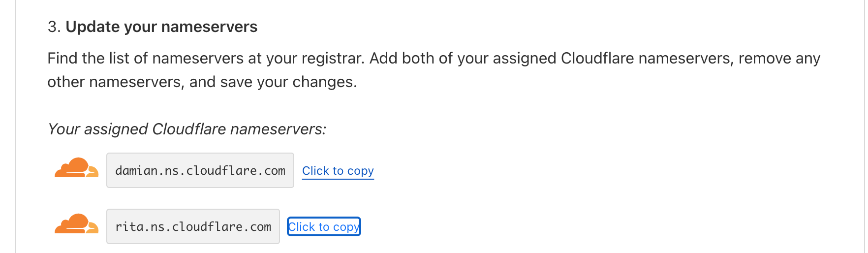This screenshot has width=868, height=253.
Task: Click the Cloudflare logo beside damian nameserver
Action: point(76,168)
